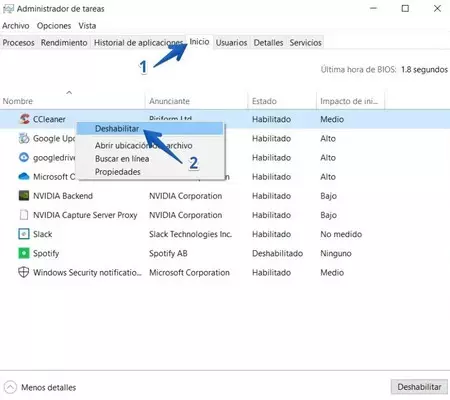450x400 pixels.
Task: Open the Historial de aplicaciones tab
Action: [x=138, y=43]
